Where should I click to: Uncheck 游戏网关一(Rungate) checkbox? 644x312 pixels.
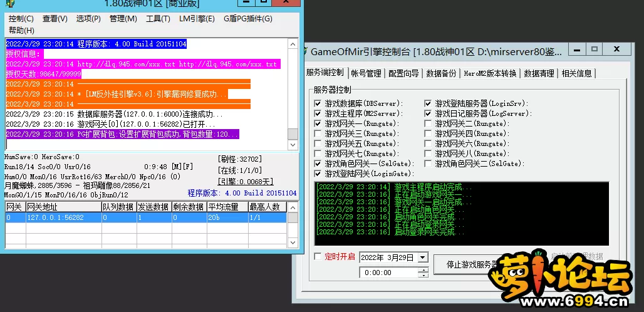[x=318, y=123]
